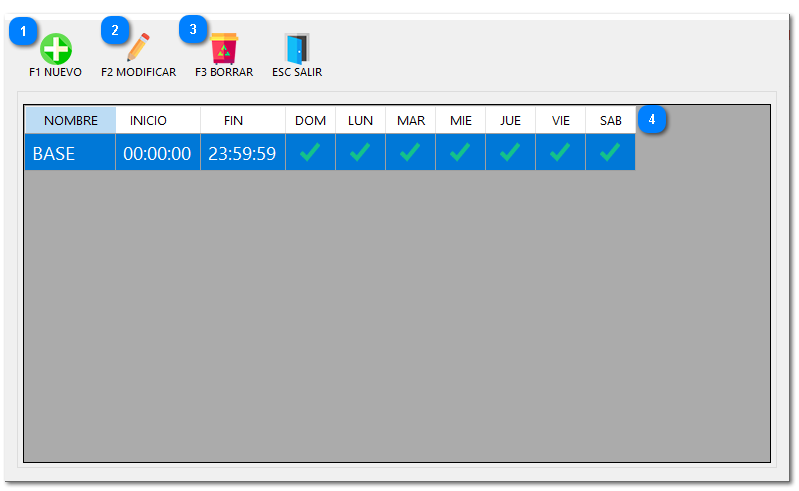Select the BASE name cell
The height and width of the screenshot is (491, 799).
tap(70, 153)
